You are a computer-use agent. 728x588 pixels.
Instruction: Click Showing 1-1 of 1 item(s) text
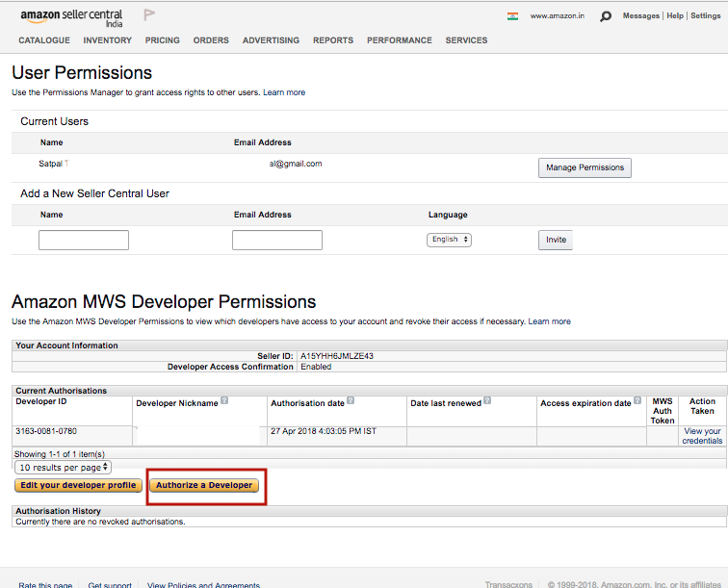point(60,454)
